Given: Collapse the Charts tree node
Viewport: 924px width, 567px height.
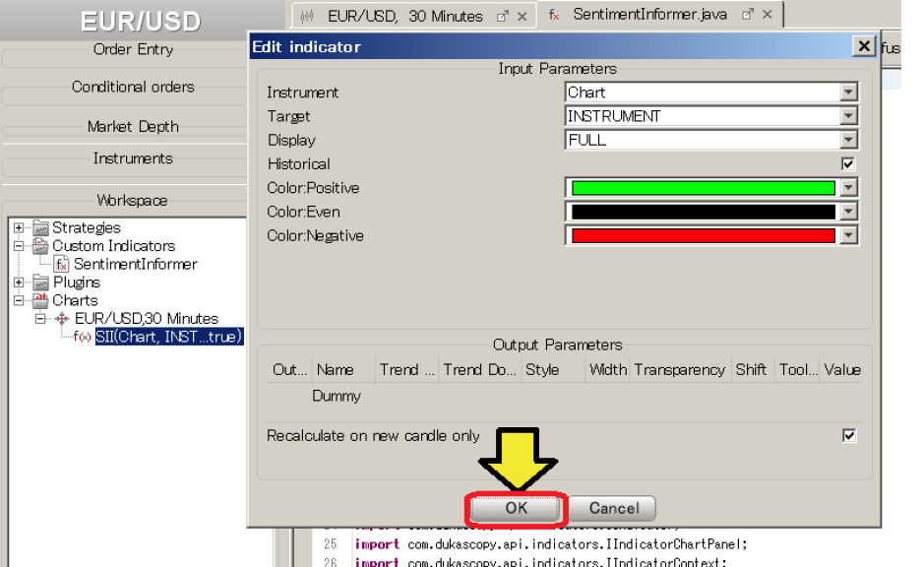Looking at the screenshot, I should (19, 300).
